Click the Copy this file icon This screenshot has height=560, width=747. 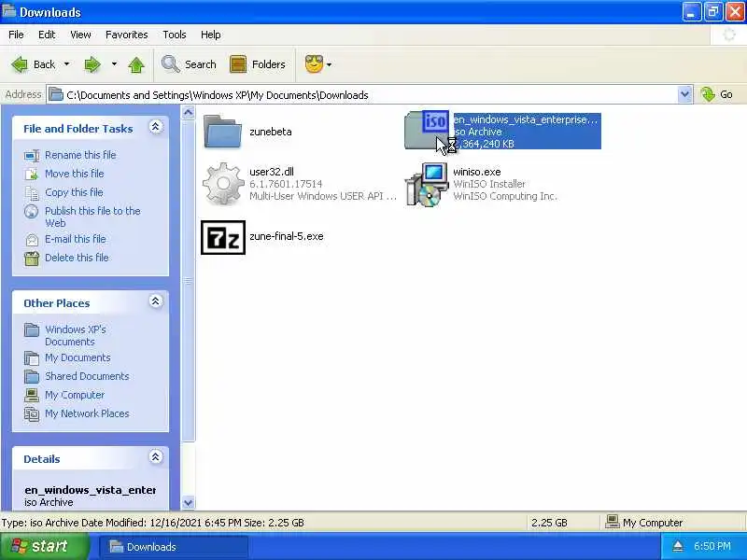click(x=32, y=193)
